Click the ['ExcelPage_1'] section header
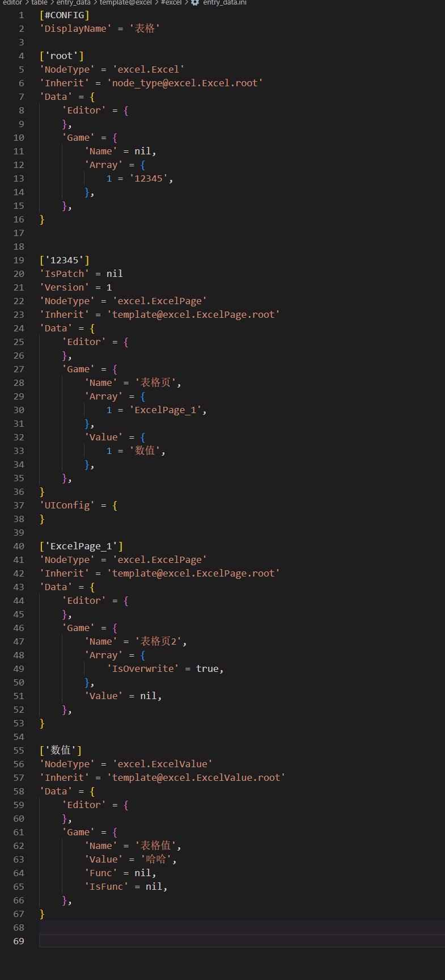 pyautogui.click(x=81, y=546)
